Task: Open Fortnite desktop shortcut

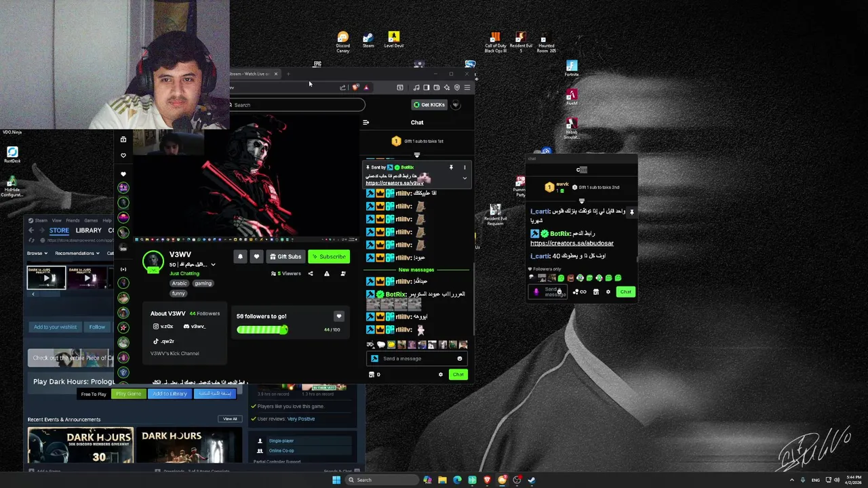Action: coord(572,68)
